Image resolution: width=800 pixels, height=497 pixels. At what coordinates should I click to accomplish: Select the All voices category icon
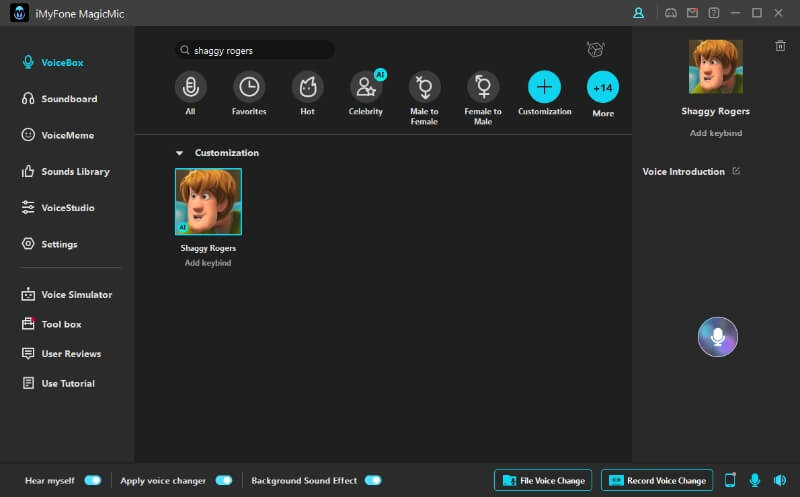pos(190,87)
